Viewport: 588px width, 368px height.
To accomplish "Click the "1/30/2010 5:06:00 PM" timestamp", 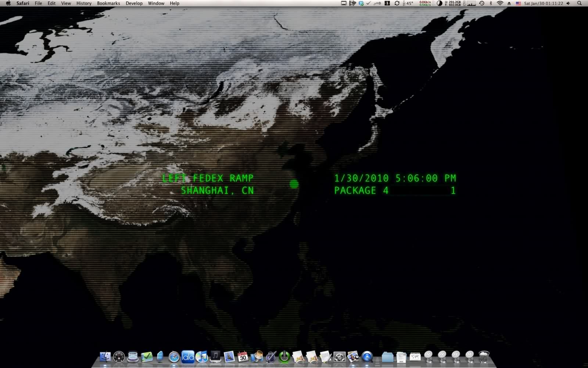I will click(x=395, y=178).
